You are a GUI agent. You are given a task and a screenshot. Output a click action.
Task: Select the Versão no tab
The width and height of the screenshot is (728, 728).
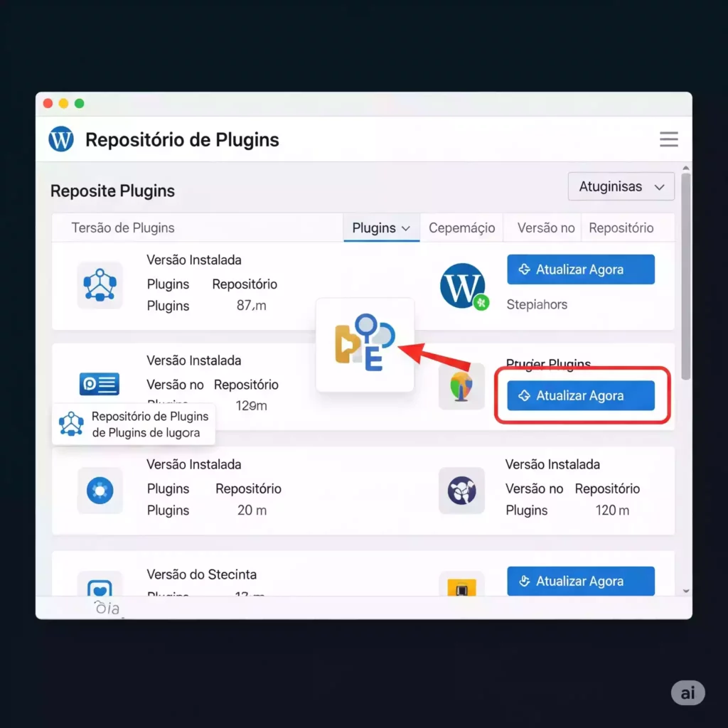coord(545,228)
